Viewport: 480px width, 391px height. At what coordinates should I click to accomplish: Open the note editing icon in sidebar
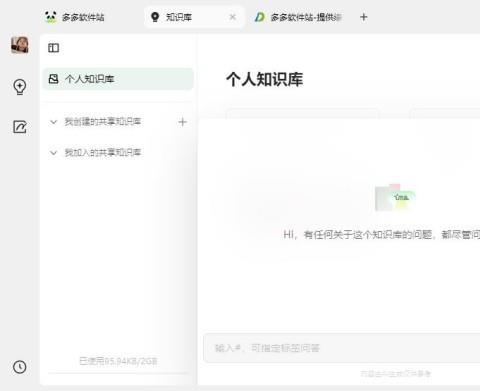pos(20,127)
